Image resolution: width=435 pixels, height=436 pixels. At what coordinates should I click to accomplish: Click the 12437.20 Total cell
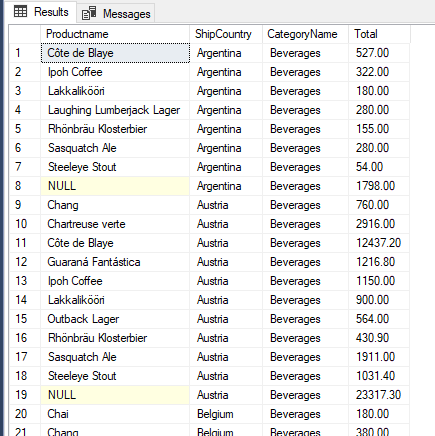(379, 243)
